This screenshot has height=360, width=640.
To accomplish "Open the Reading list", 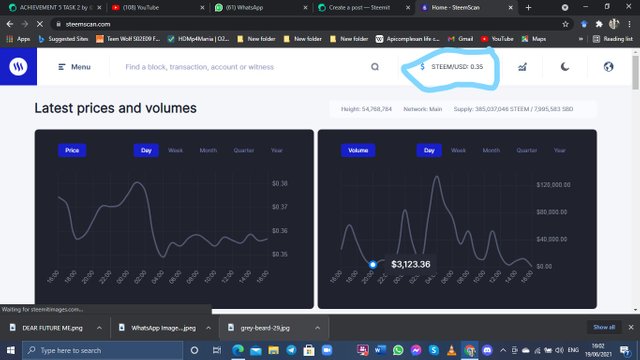I will point(613,39).
